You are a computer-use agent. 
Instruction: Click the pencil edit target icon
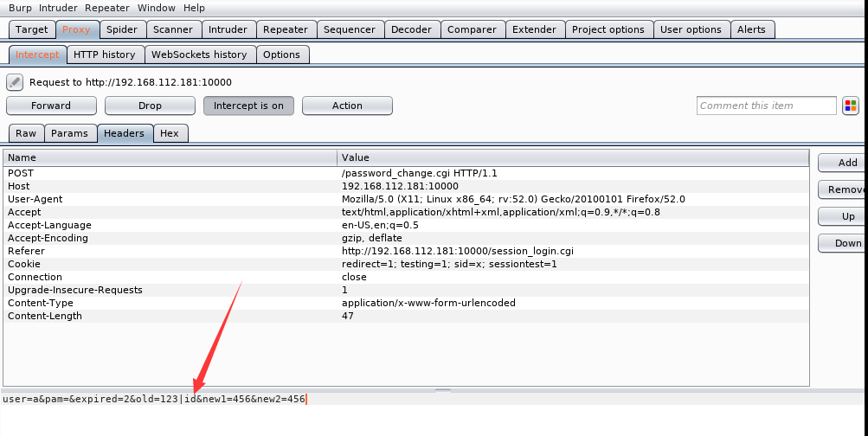[x=15, y=82]
